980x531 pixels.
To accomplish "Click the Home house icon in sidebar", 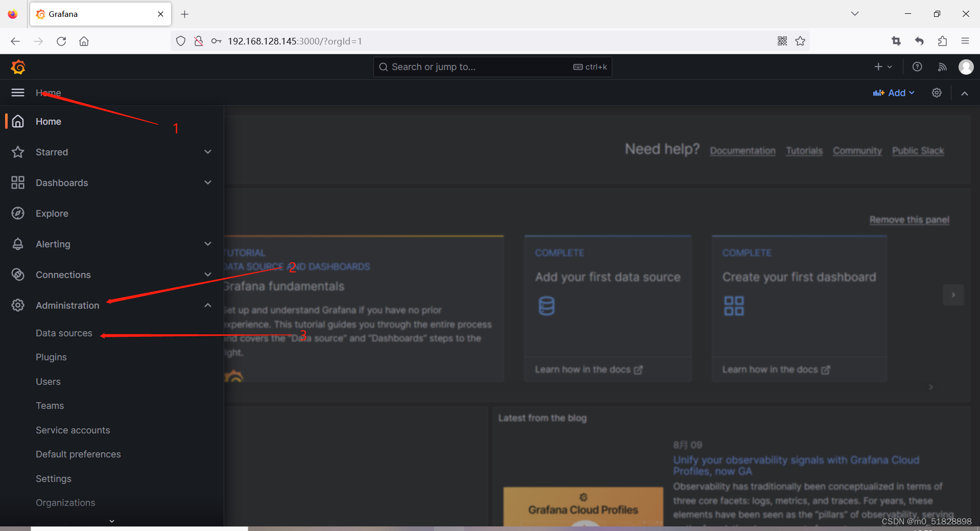I will 18,121.
